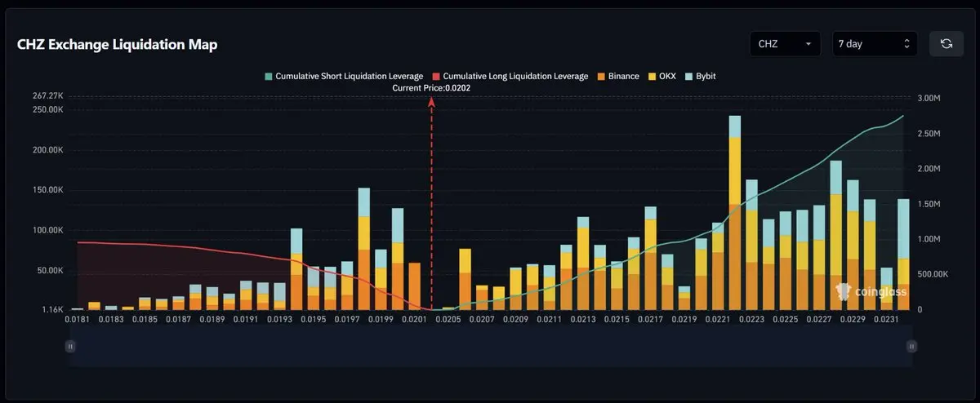Click the bar at price 0.0194

pos(296,269)
